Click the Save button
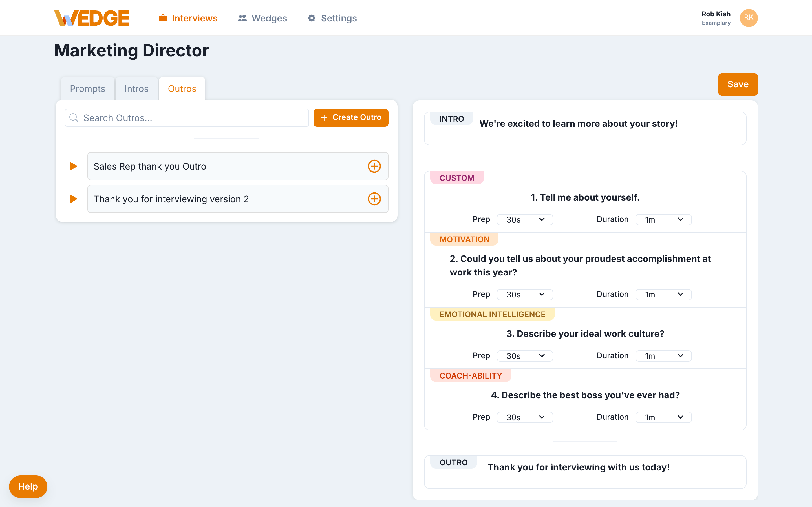Viewport: 812px width, 507px height. (x=738, y=84)
